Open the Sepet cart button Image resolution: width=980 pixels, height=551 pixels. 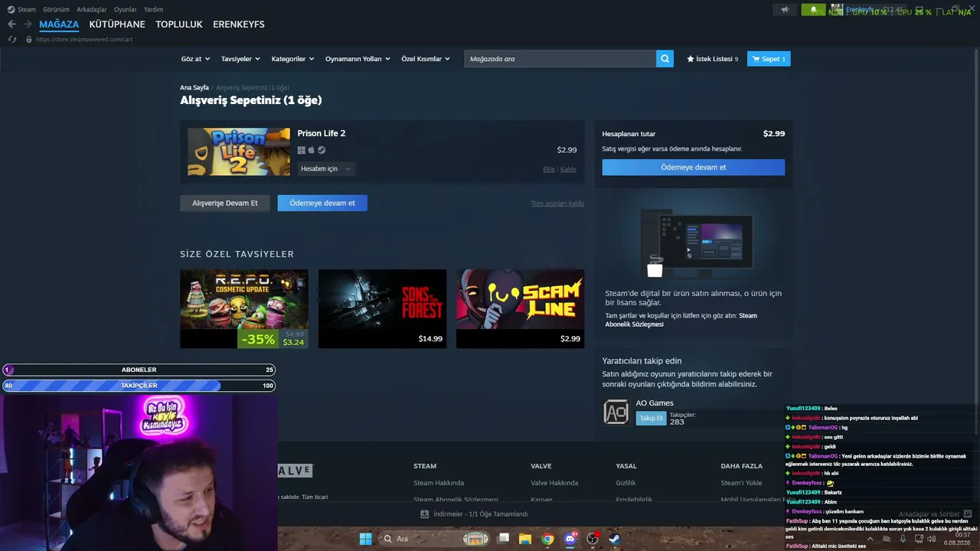pyautogui.click(x=769, y=59)
